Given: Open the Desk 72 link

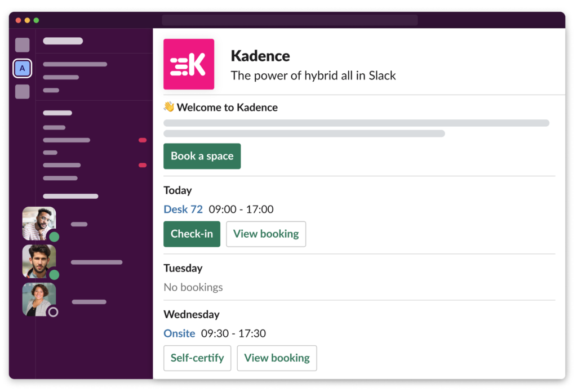Looking at the screenshot, I should click(183, 209).
